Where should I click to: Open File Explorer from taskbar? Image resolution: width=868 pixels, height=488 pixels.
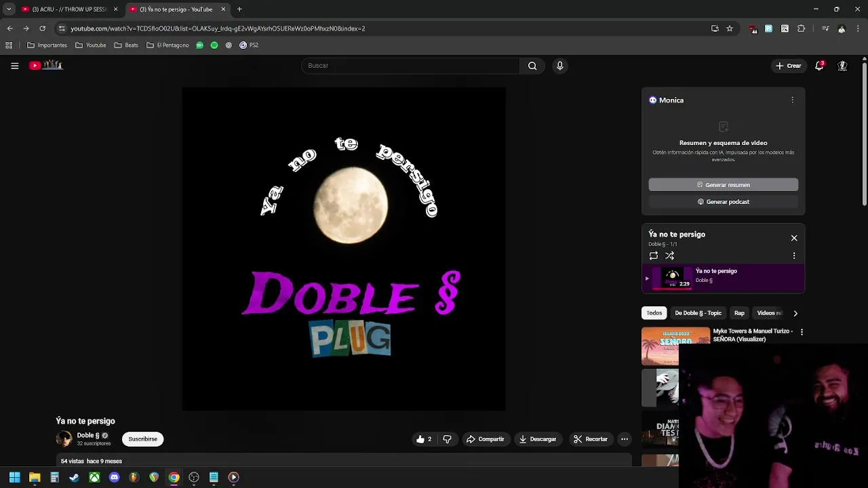35,477
